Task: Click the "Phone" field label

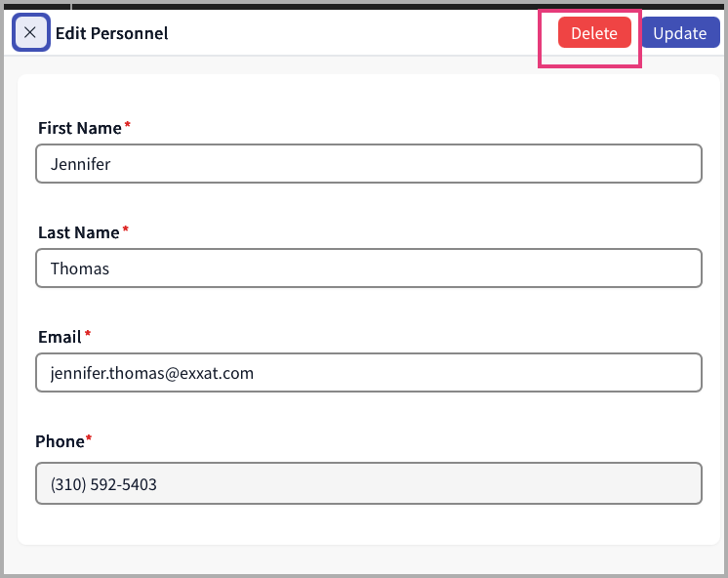Action: click(60, 441)
